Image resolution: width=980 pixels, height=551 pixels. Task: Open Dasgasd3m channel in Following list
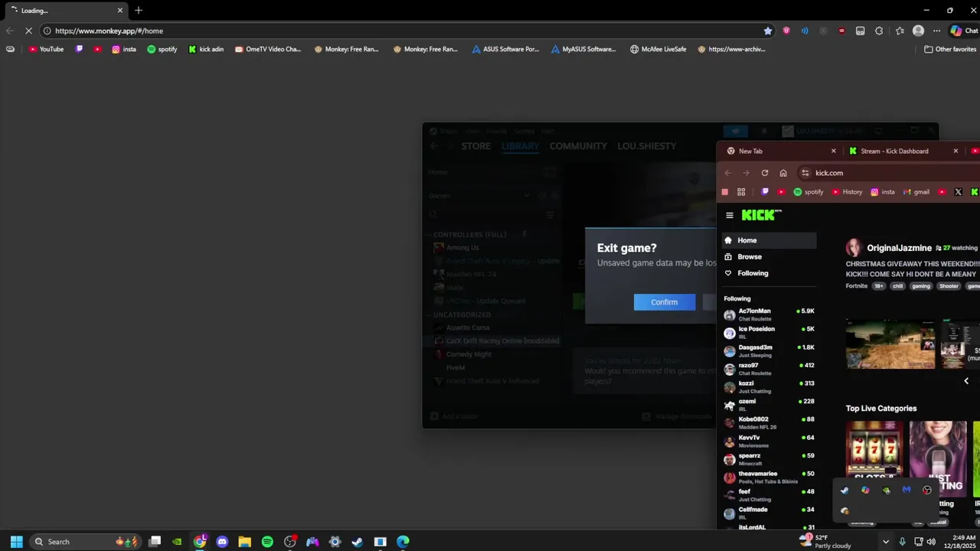[x=769, y=350]
